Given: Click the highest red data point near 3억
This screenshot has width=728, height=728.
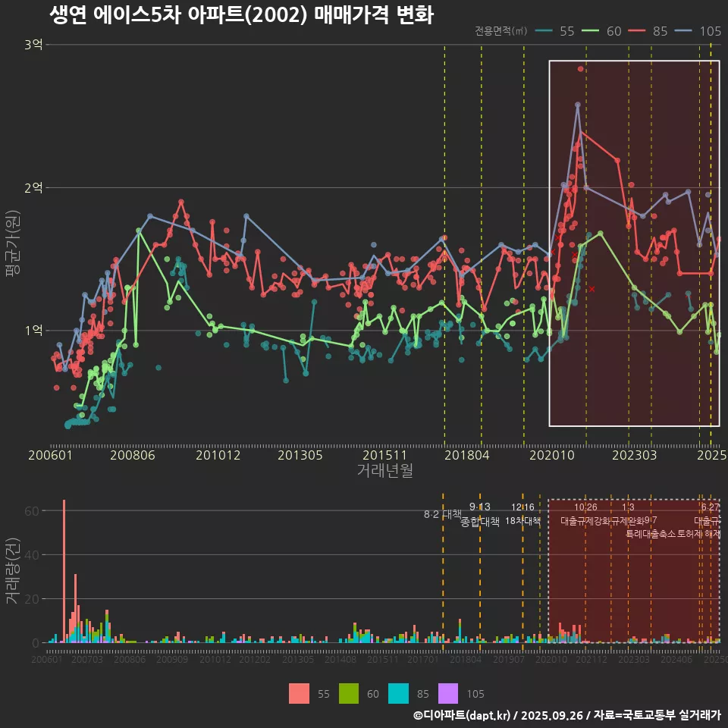Looking at the screenshot, I should [x=581, y=69].
